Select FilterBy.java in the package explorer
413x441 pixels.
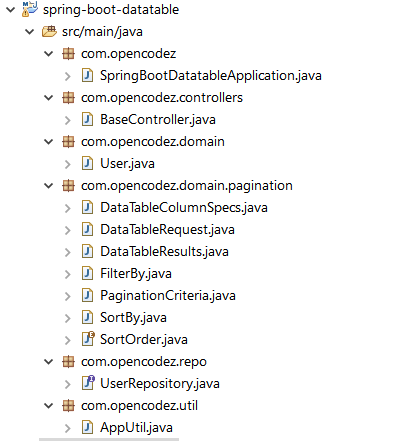(136, 274)
